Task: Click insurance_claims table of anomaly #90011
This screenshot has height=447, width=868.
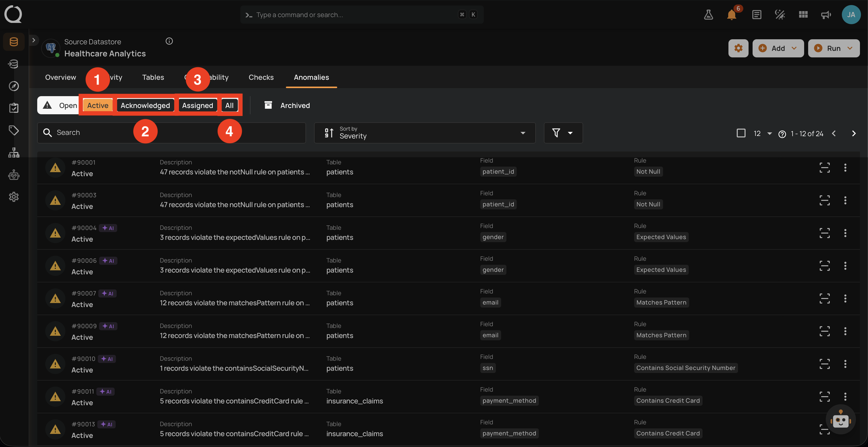Action: coord(355,401)
